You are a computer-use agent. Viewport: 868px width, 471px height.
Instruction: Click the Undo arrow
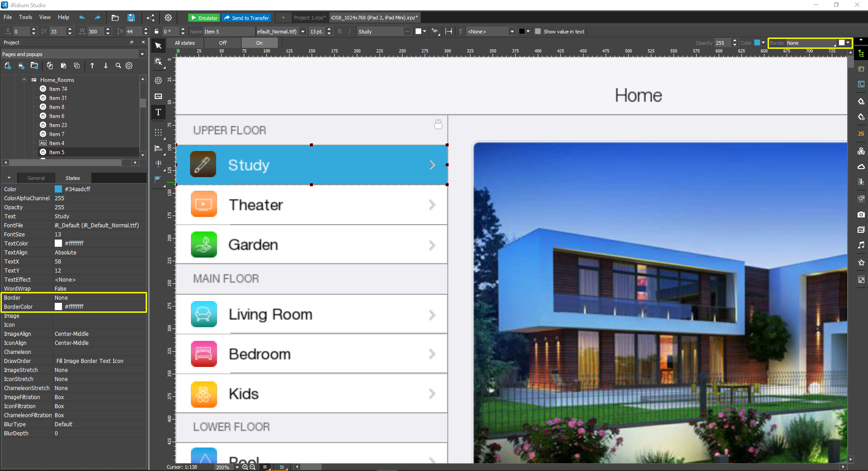point(82,18)
